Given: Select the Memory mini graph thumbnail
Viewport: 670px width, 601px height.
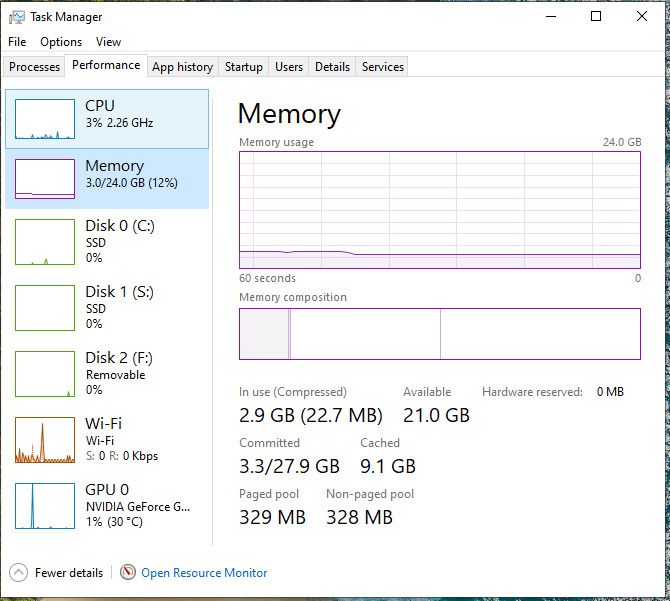Looking at the screenshot, I should 45,179.
